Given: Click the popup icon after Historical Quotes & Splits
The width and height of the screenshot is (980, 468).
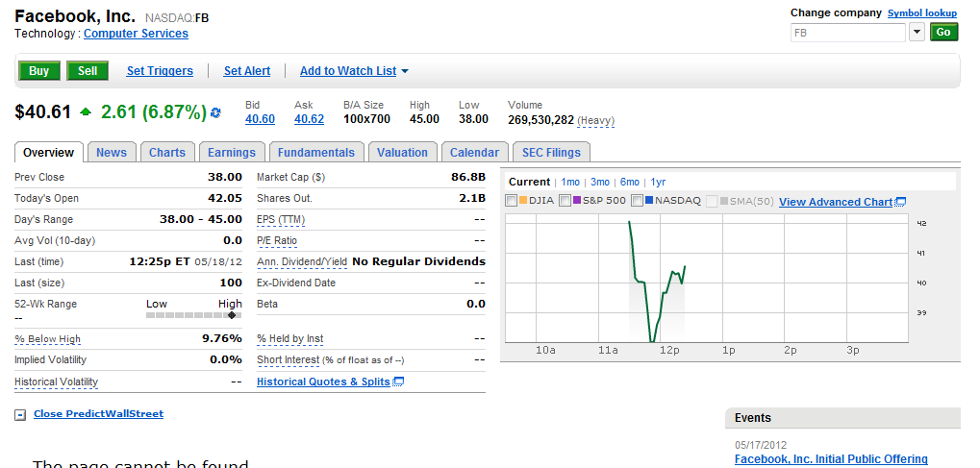Looking at the screenshot, I should click(398, 382).
